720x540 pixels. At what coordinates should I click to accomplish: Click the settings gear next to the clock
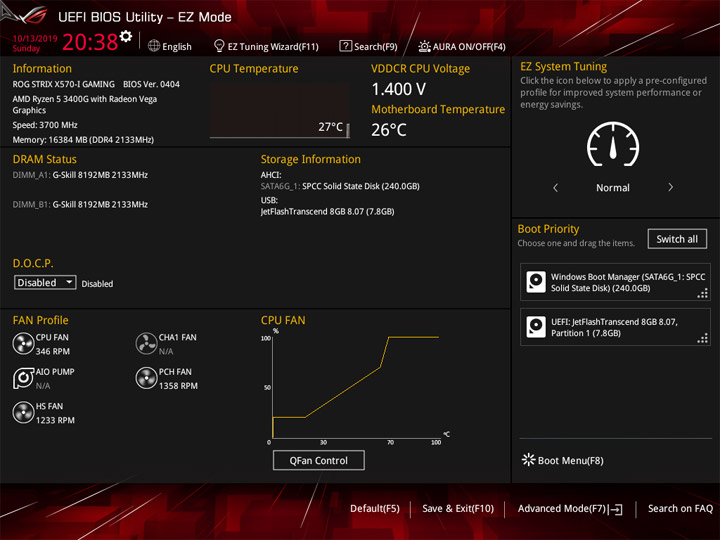(126, 36)
